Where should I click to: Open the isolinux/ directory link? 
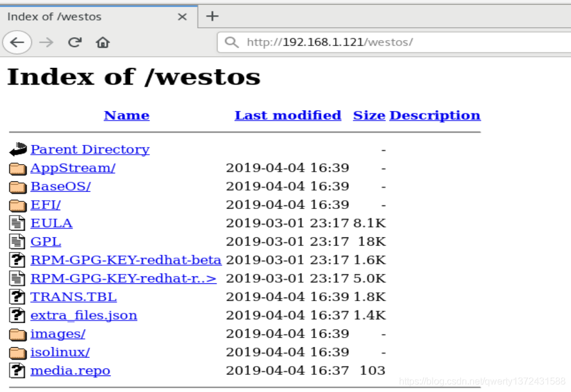point(60,352)
